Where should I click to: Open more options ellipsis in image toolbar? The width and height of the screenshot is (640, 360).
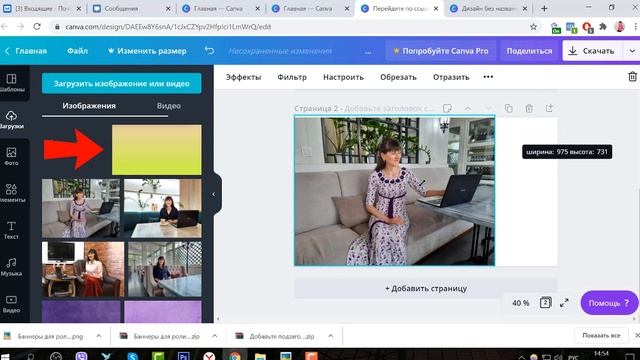488,77
